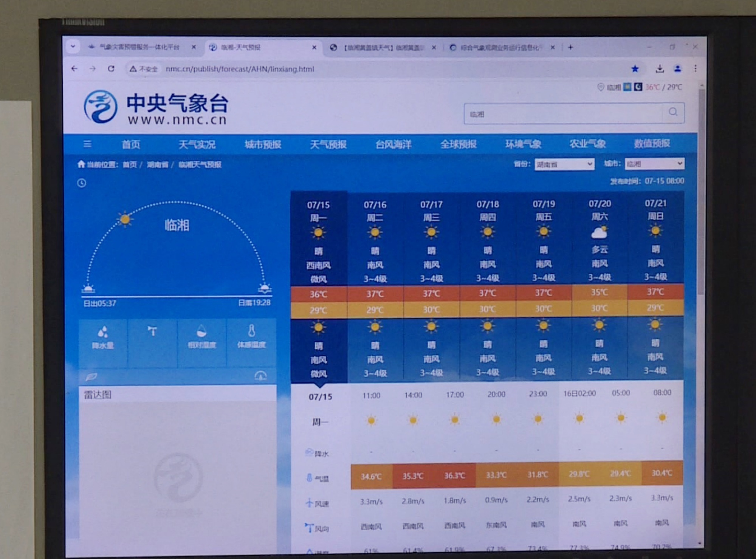Click the gauge pressure icon

point(260,375)
